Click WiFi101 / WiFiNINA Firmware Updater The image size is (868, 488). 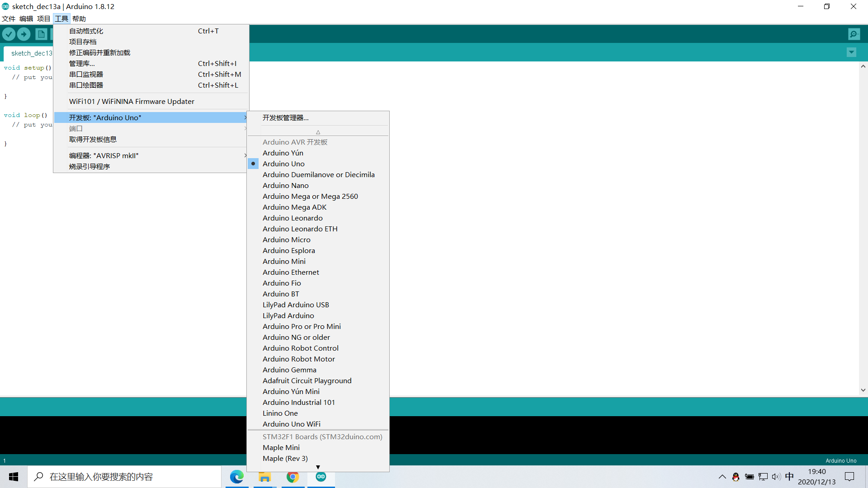click(x=132, y=101)
